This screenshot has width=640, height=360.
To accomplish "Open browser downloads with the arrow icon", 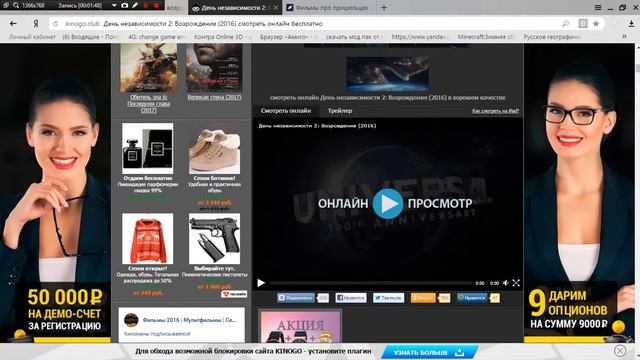I will tap(631, 24).
